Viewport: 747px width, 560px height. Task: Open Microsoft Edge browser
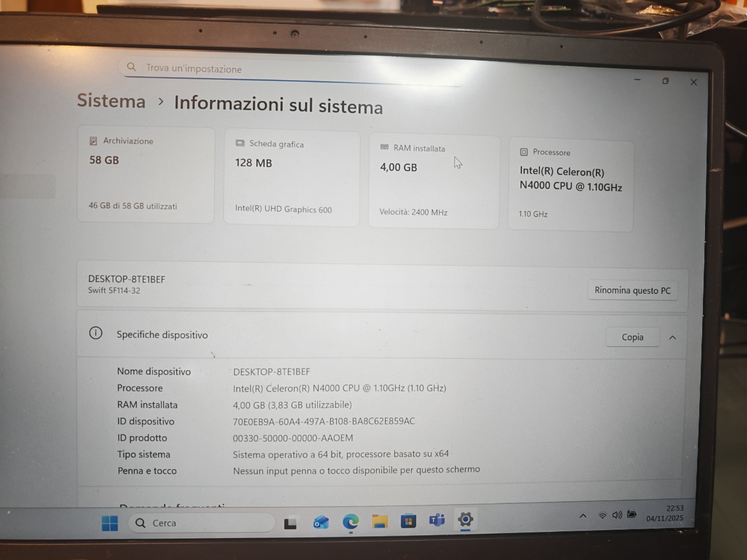[x=351, y=521]
